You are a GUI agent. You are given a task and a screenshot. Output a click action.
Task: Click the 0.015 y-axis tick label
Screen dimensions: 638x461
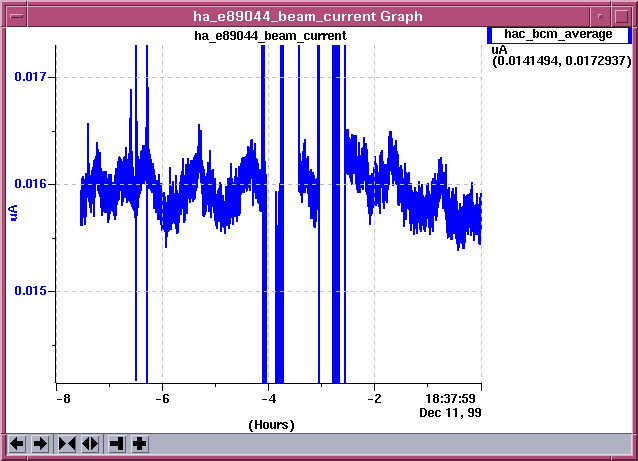point(30,291)
